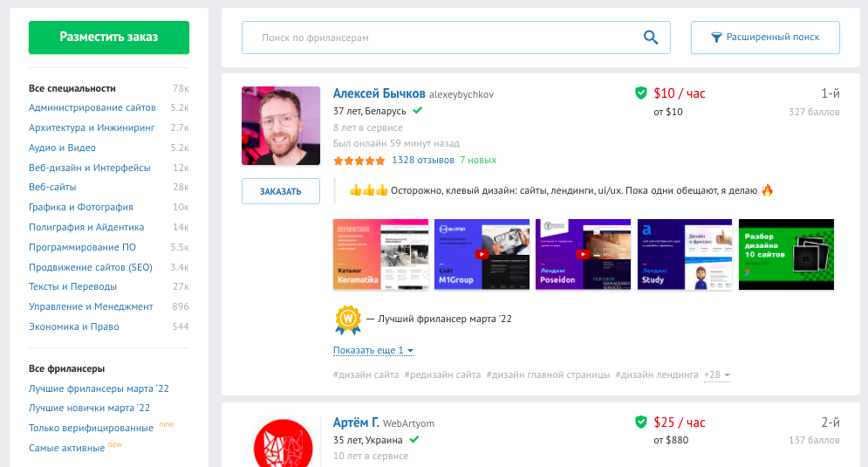868x467 pixels.
Task: Open Лучшие фрилансеры марта '22
Action: (x=99, y=388)
